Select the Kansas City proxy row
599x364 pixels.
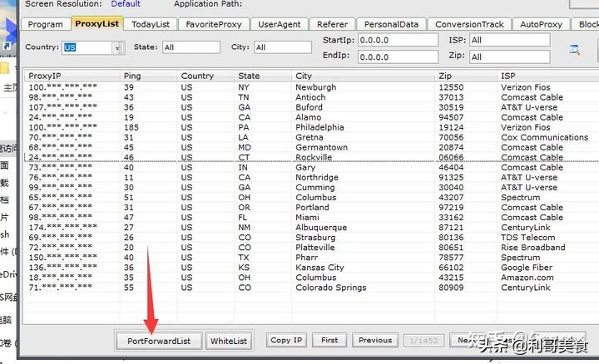(311, 268)
